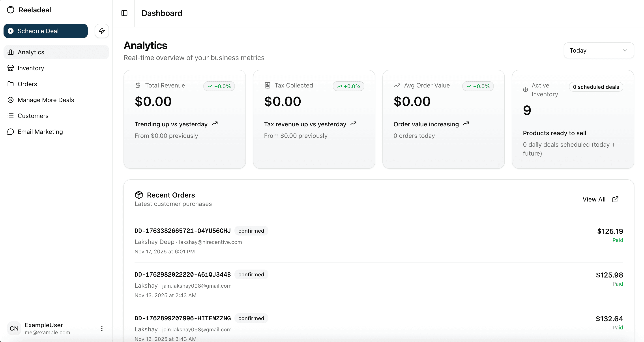The height and width of the screenshot is (342, 644).
Task: Click the Tax Collected receipt icon
Action: 267,85
